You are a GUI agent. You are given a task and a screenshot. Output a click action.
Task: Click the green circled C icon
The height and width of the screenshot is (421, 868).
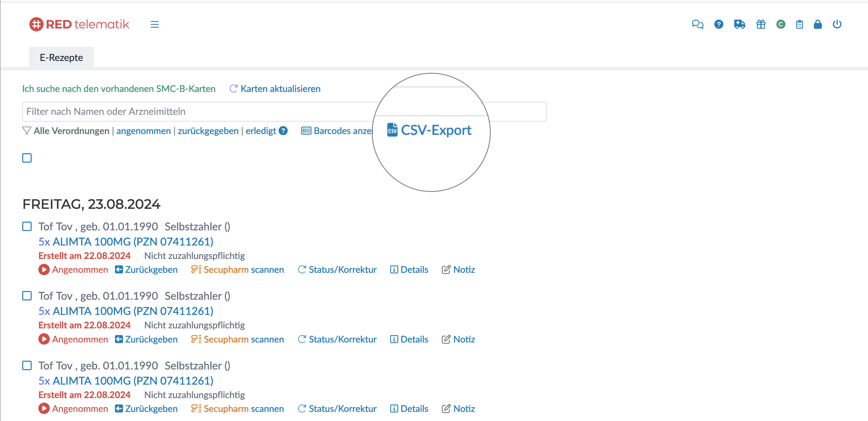pos(781,24)
